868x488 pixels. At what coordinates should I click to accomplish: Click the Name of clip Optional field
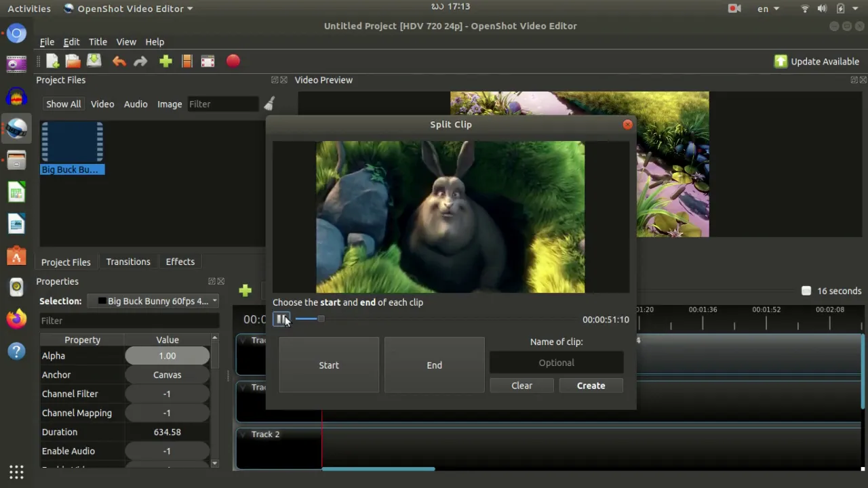pyautogui.click(x=557, y=363)
